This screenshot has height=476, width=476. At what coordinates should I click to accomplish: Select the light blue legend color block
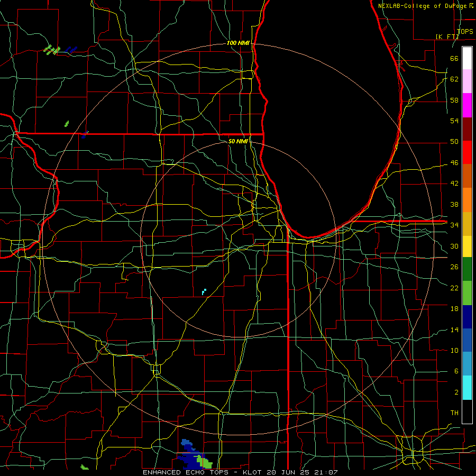tap(467, 364)
